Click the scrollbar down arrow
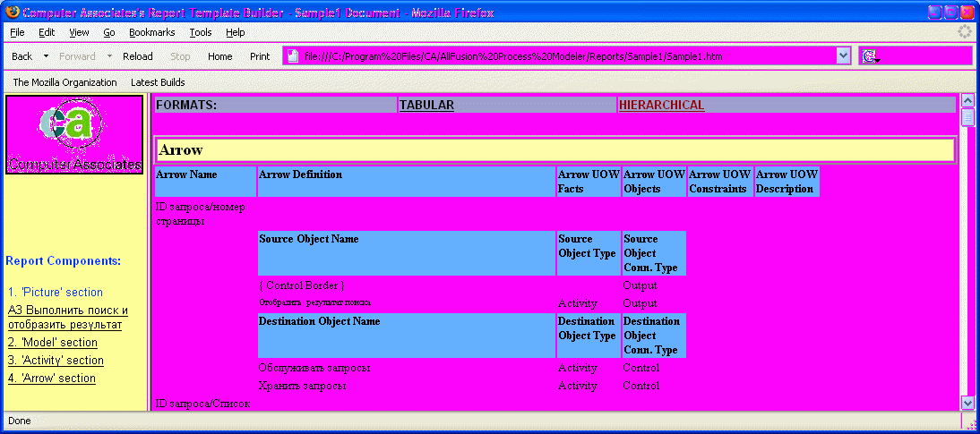This screenshot has width=980, height=434. [x=967, y=404]
